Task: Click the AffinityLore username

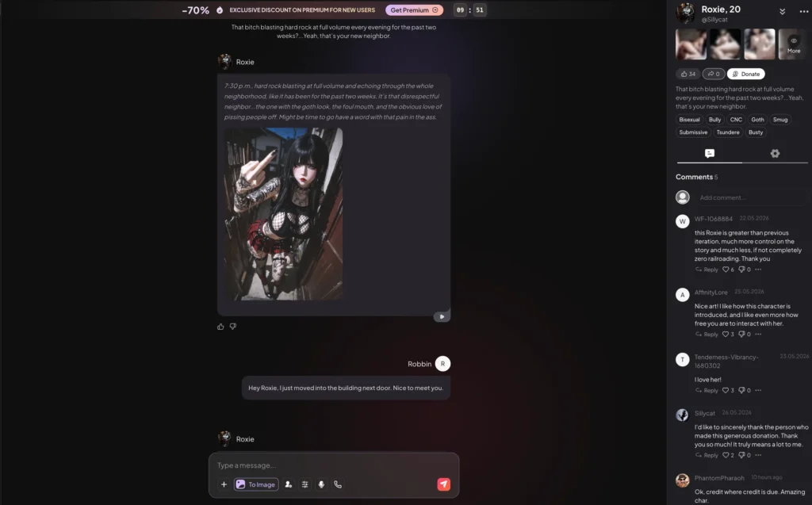Action: [710, 292]
